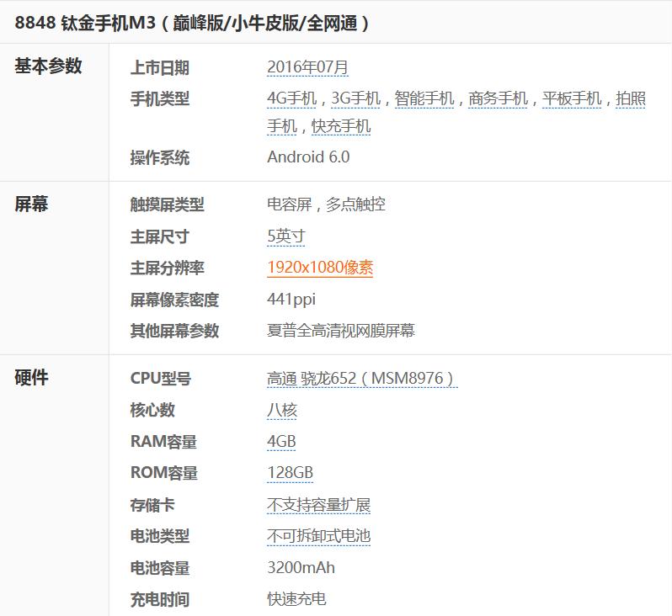Click the CPU型号 label
Screen dimensions: 672x616
(x=160, y=378)
